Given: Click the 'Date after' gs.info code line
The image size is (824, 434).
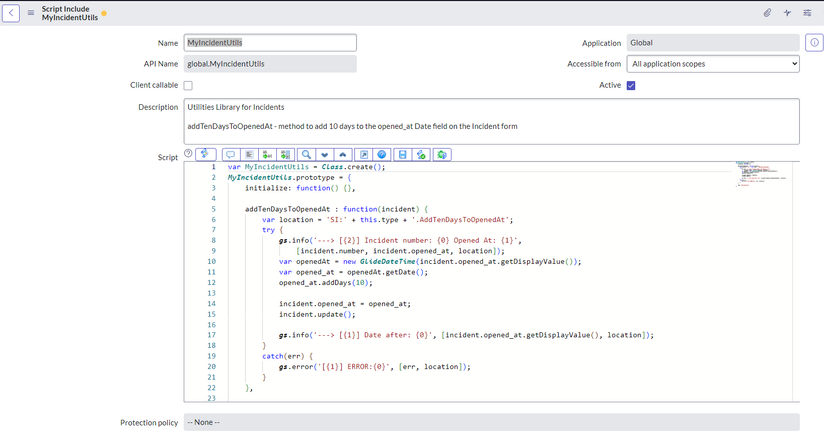Looking at the screenshot, I should [467, 335].
